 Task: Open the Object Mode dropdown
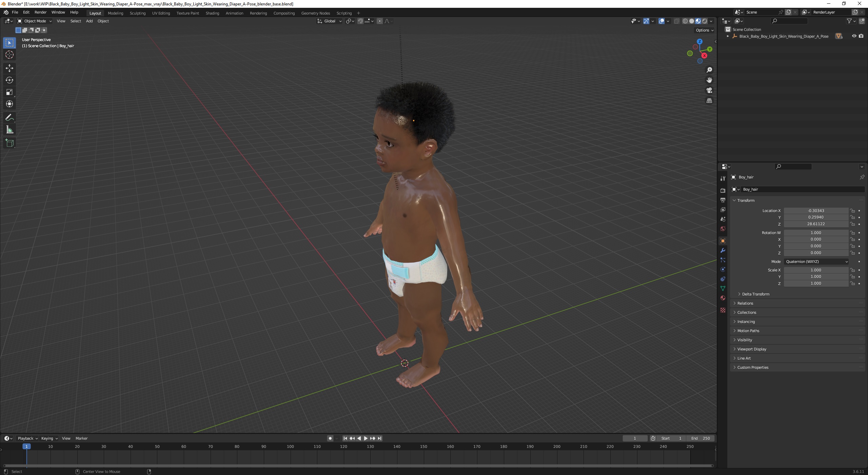35,21
